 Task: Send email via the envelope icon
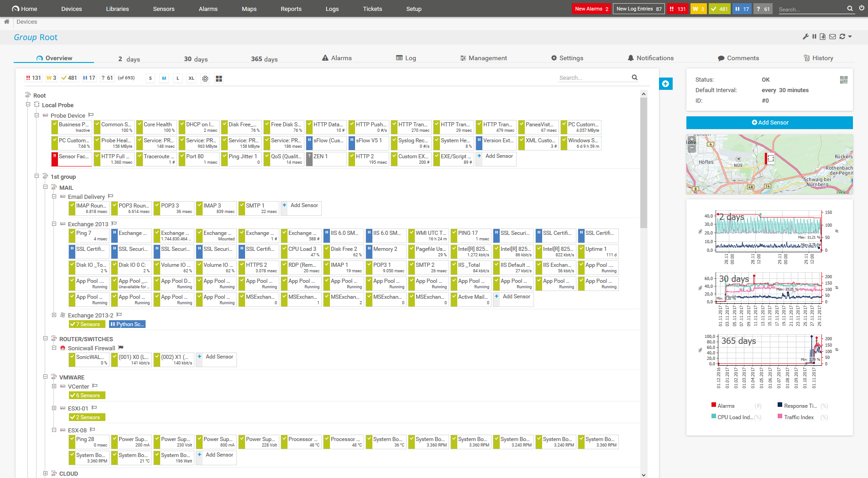tap(832, 36)
